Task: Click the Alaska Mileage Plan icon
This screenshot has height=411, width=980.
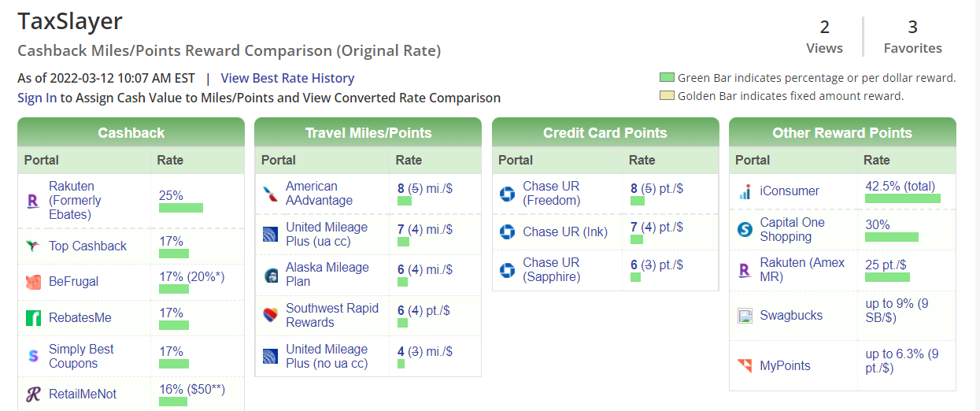Action: [x=270, y=275]
